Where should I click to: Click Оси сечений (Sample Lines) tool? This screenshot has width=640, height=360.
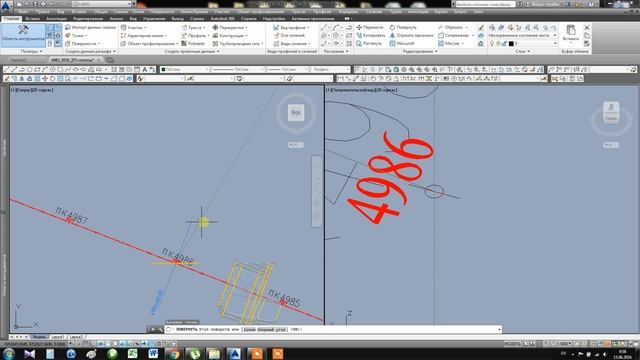pyautogui.click(x=289, y=36)
